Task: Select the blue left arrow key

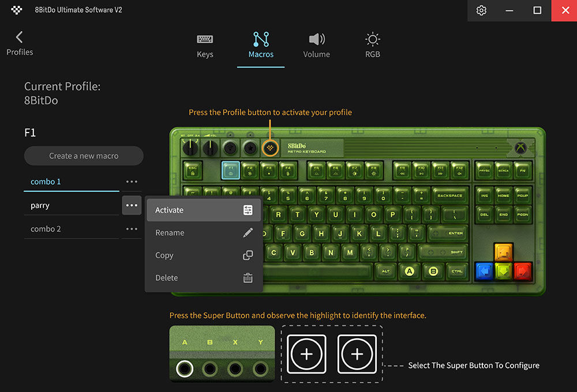Action: tap(484, 272)
